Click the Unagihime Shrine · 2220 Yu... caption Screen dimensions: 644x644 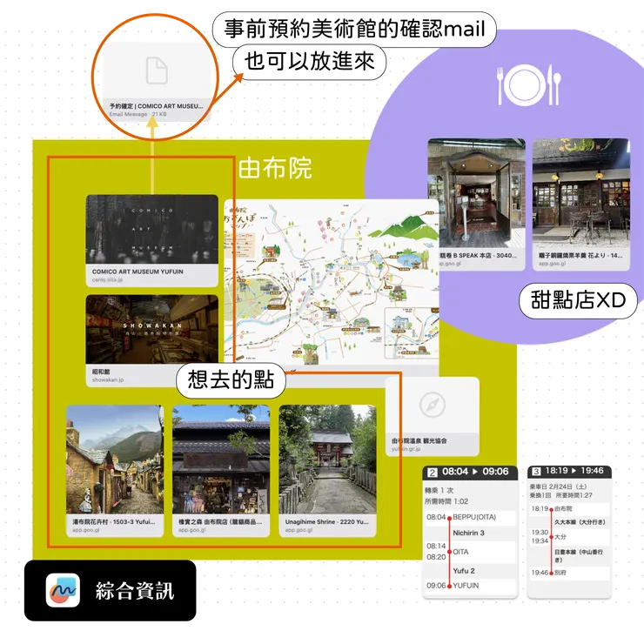click(x=327, y=521)
